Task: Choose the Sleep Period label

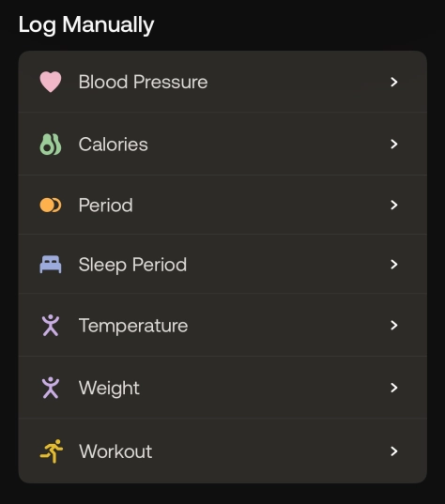Action: [132, 265]
